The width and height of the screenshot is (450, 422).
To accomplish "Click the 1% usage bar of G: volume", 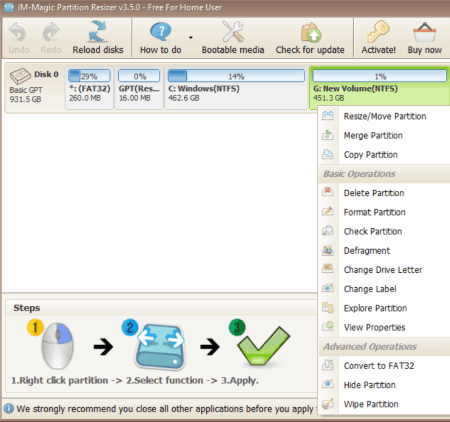I will (x=380, y=76).
